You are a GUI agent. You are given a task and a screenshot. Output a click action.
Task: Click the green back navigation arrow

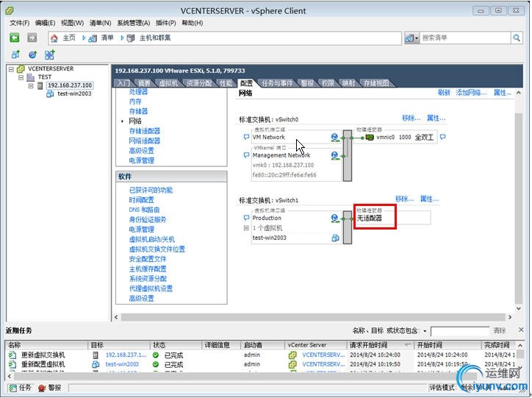tap(14, 38)
